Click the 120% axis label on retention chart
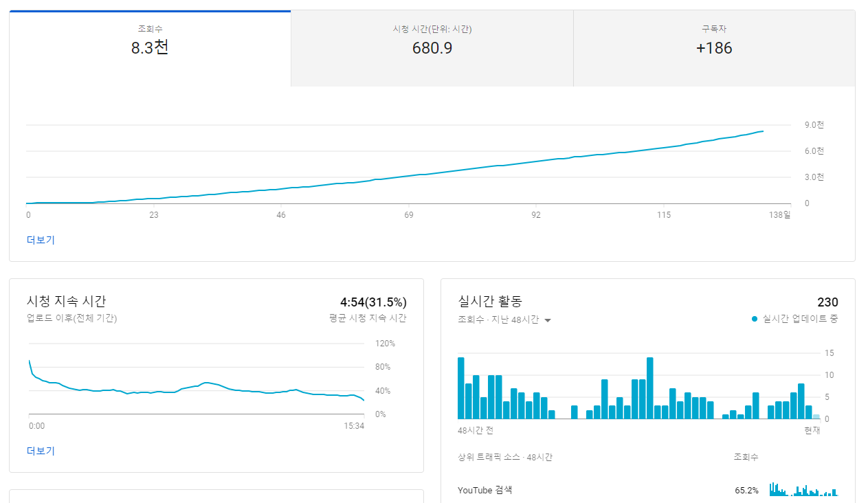This screenshot has width=868, height=503. coord(385,344)
